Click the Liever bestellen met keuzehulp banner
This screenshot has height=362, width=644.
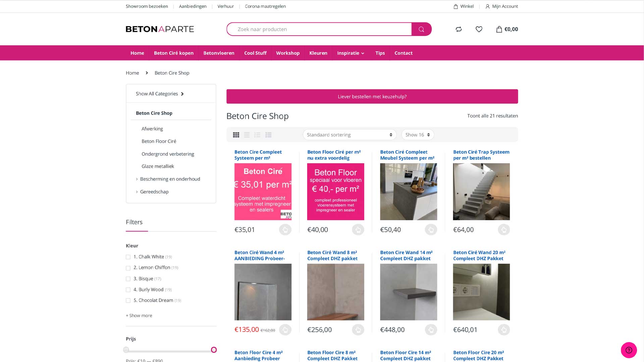click(x=372, y=96)
